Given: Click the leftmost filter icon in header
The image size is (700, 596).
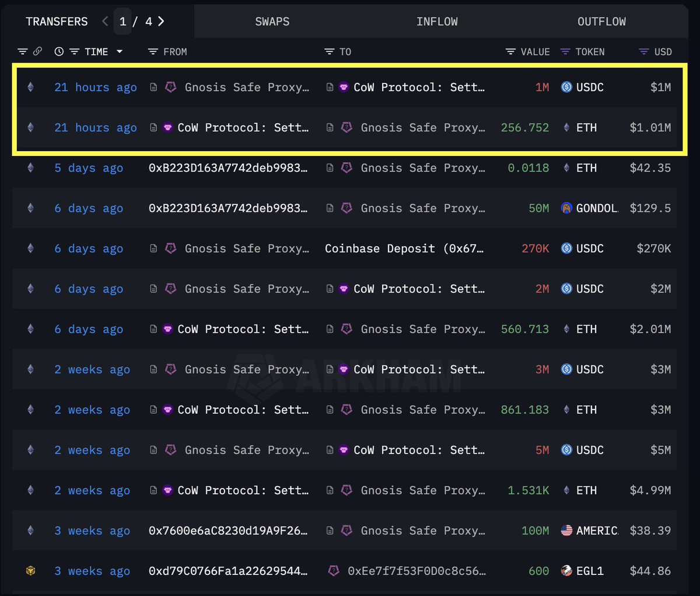Looking at the screenshot, I should click(22, 51).
